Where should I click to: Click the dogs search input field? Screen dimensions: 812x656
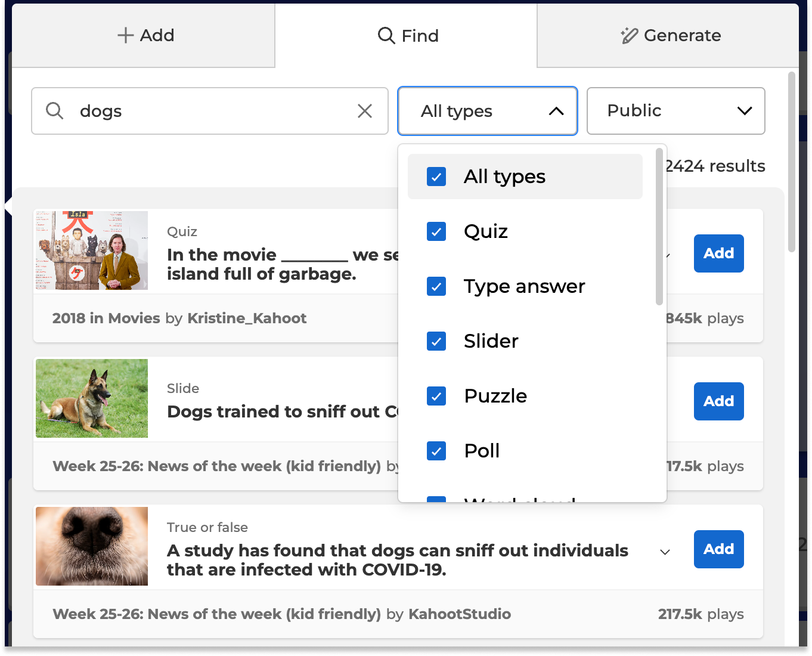(210, 111)
